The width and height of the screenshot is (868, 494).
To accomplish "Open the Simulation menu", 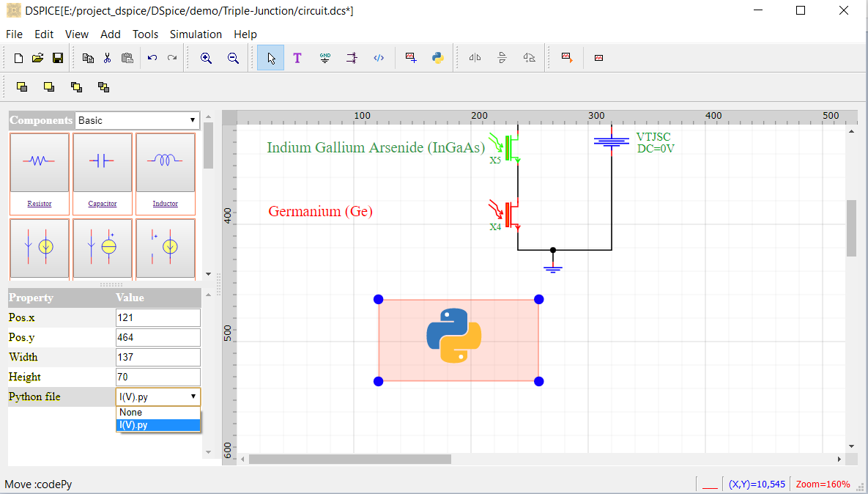I will 196,34.
